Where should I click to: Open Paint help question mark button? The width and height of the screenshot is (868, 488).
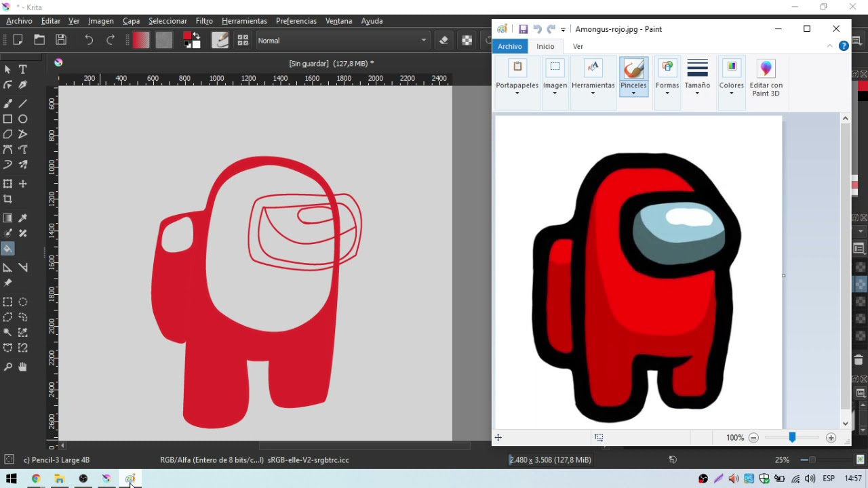point(844,46)
